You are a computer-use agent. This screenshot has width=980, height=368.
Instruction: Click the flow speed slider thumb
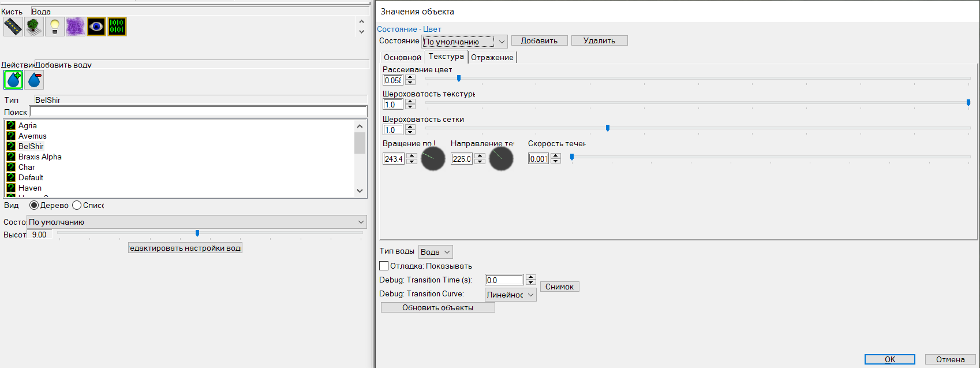click(572, 157)
